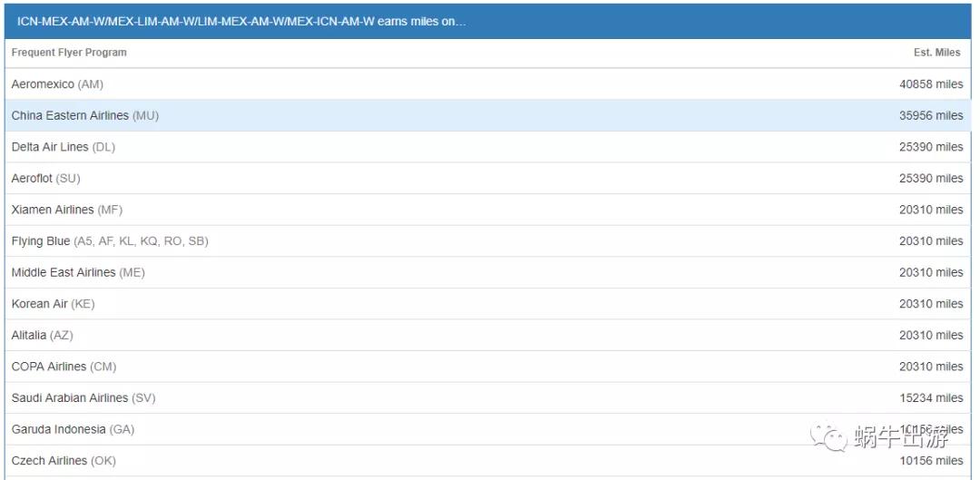Screen dimensions: 980x480
Task: Click the 15234 miles value
Action: pos(931,397)
